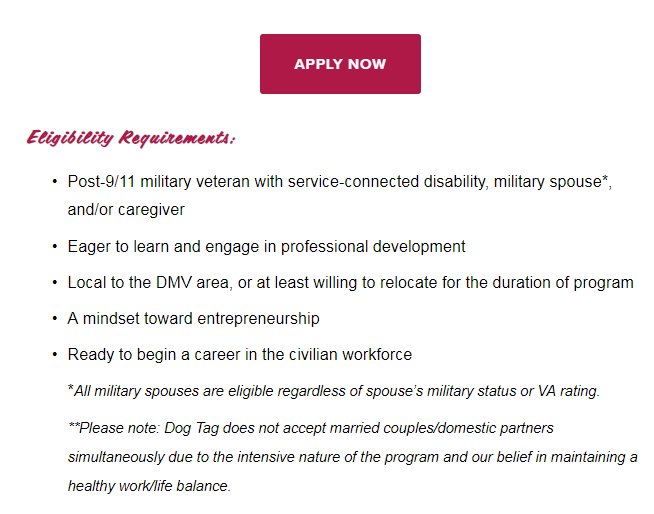This screenshot has height=514, width=654.
Task: Click the "Local to the DMV area" requirement
Action: click(350, 282)
